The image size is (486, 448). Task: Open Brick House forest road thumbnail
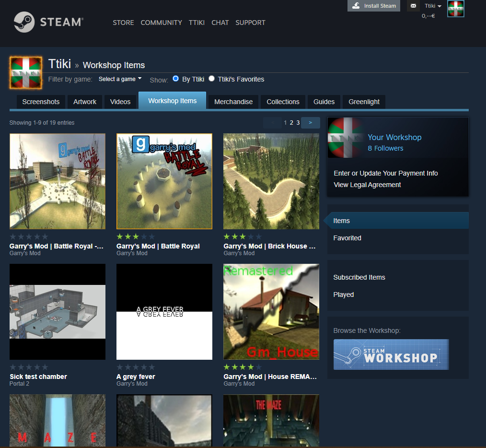click(x=271, y=181)
